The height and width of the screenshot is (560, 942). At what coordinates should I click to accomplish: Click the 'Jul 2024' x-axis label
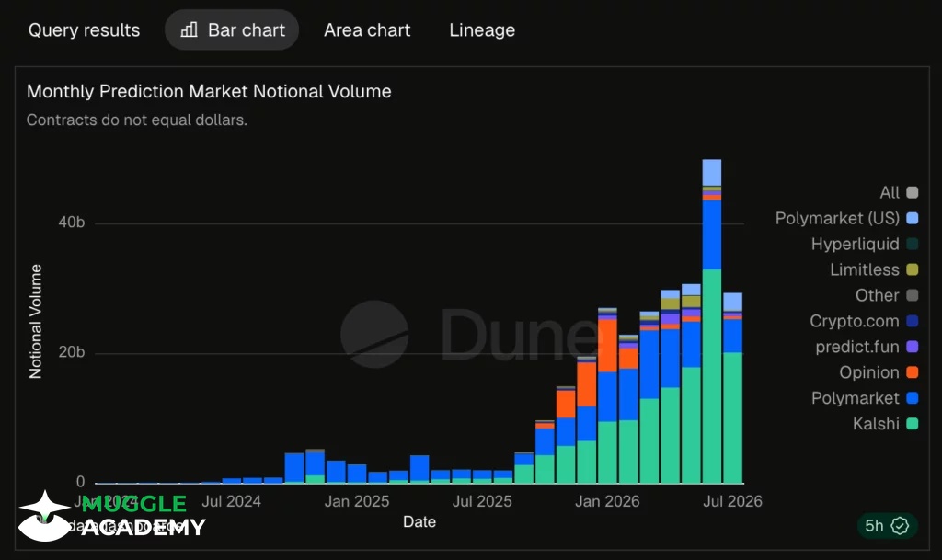click(x=231, y=501)
